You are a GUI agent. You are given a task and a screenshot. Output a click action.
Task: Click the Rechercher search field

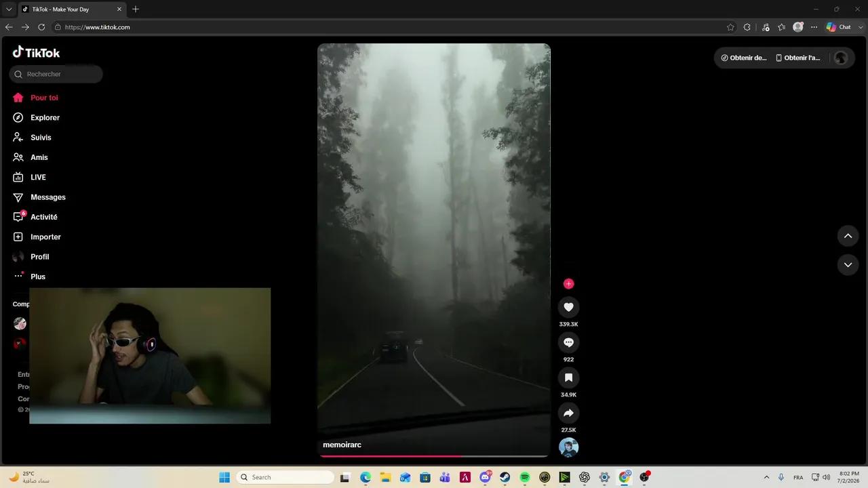click(56, 74)
